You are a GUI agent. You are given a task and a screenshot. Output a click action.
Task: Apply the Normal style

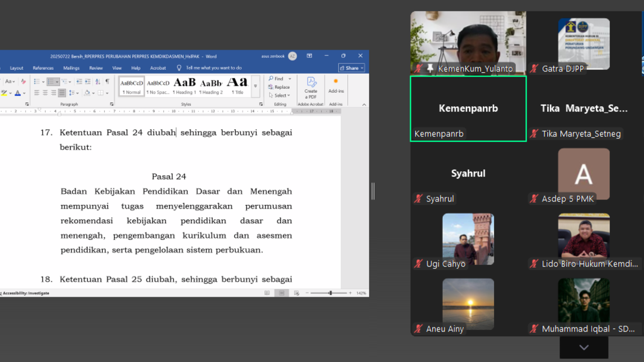coord(131,86)
